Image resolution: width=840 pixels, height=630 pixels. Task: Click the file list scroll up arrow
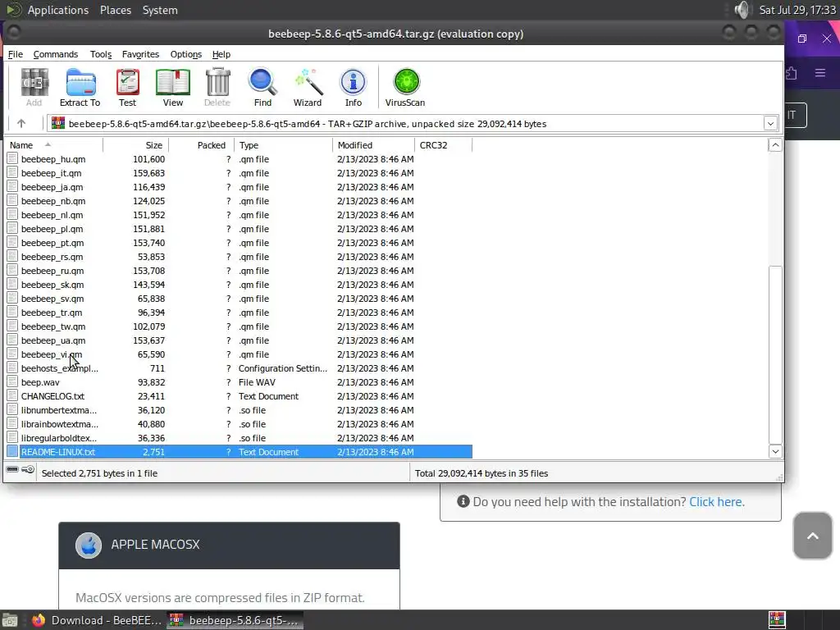point(775,145)
